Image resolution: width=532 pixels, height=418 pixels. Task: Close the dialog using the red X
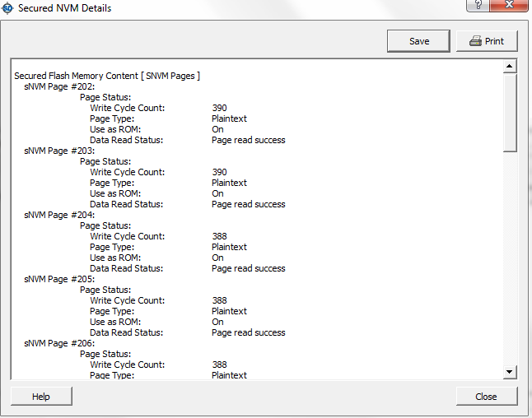512,6
